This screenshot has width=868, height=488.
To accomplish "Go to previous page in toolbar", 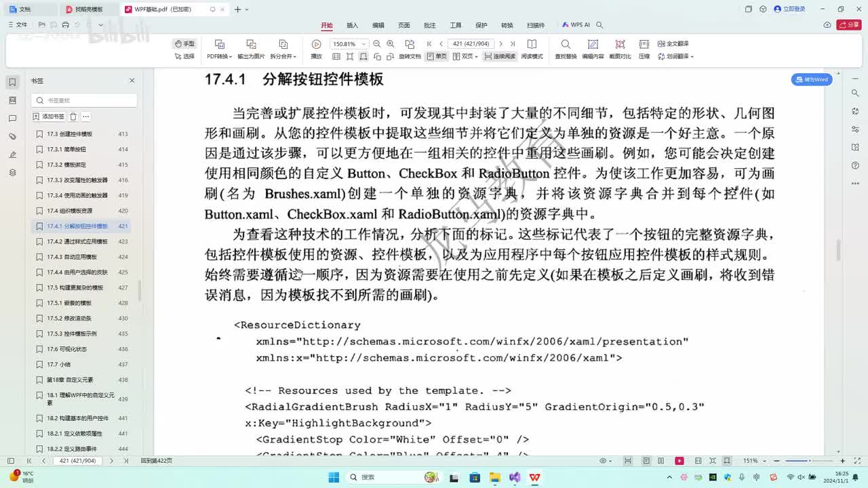I will (x=441, y=44).
